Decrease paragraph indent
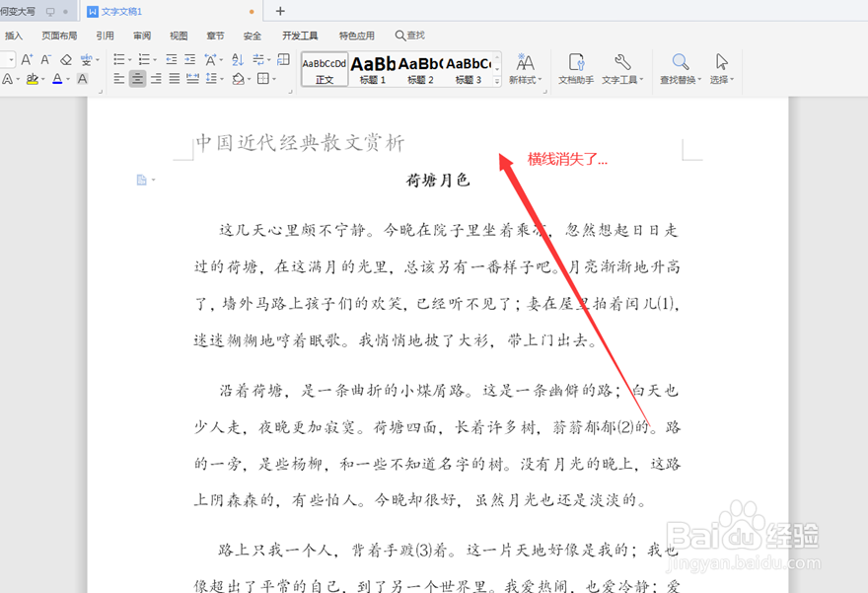 click(x=172, y=60)
